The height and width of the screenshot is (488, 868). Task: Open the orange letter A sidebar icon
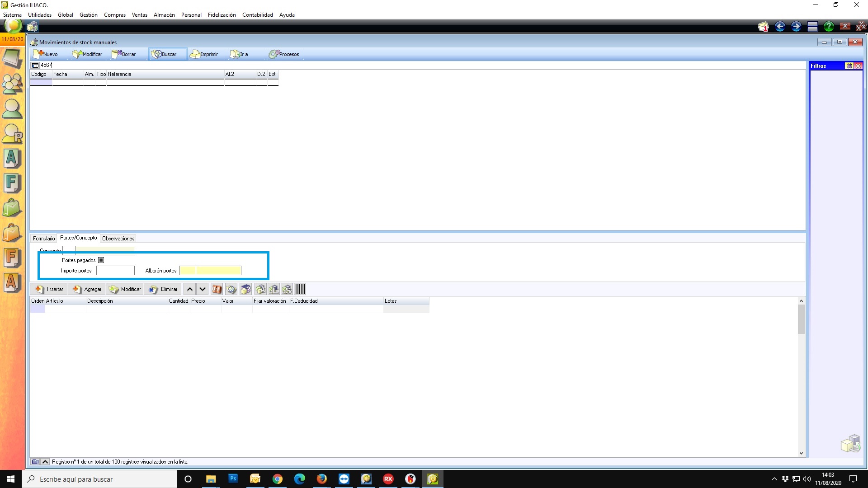(x=12, y=283)
